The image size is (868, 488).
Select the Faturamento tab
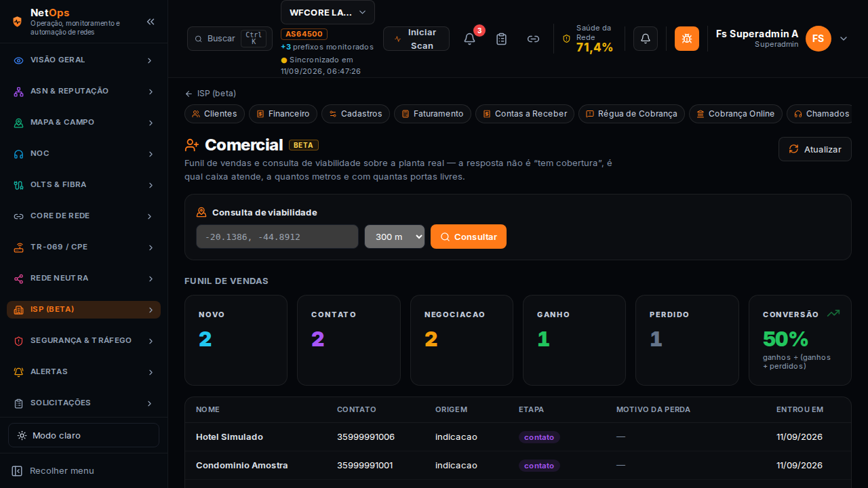(x=433, y=114)
